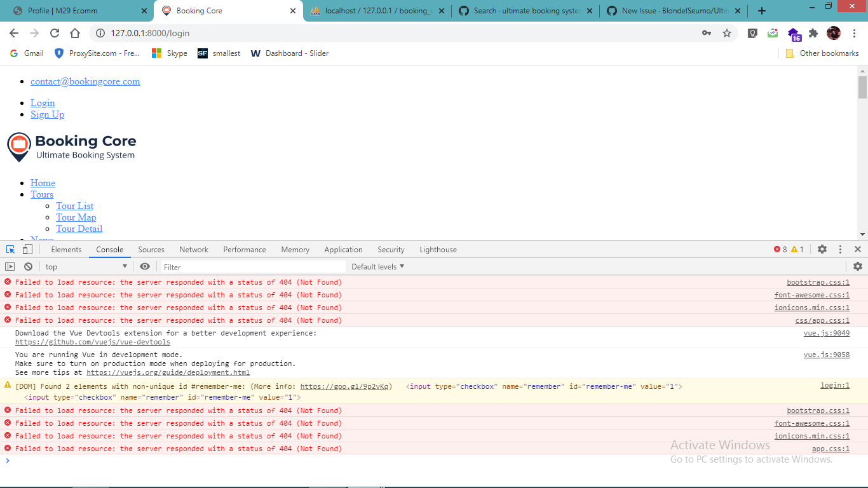
Task: Open the Sources panel
Action: pos(151,250)
